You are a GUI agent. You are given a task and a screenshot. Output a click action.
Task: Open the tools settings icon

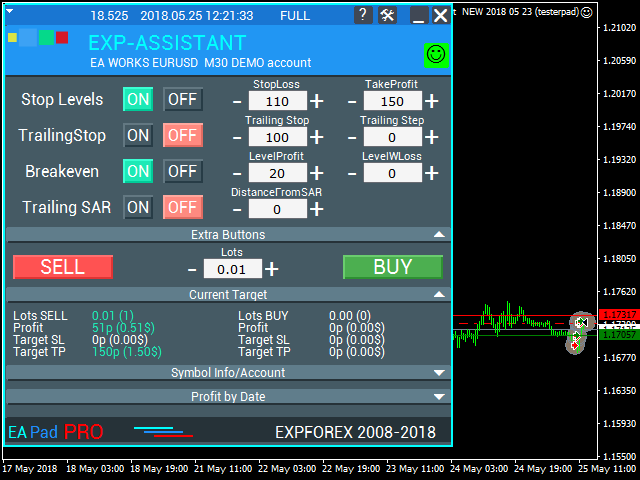[387, 16]
